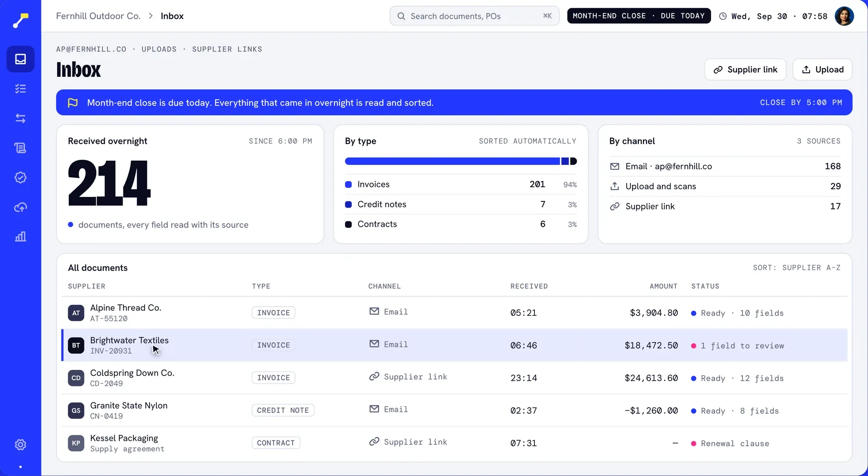Open the cloud upload sidebar icon
This screenshot has height=476, width=868.
(20, 207)
